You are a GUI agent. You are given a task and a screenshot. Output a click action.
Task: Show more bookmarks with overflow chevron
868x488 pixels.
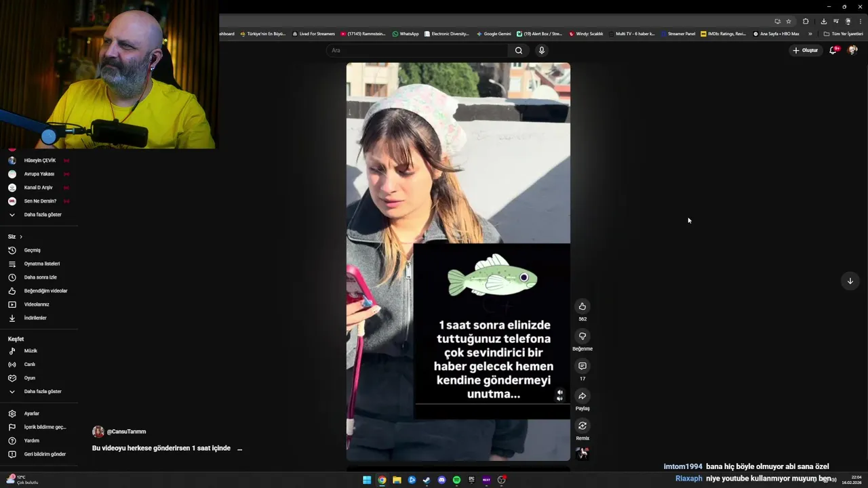tap(810, 34)
